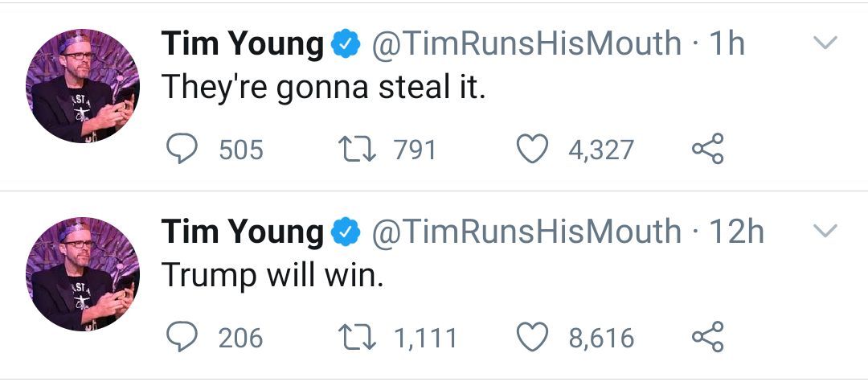Like the "They're gonna steal it" tweet
This screenshot has width=868, height=386.
coord(531,150)
